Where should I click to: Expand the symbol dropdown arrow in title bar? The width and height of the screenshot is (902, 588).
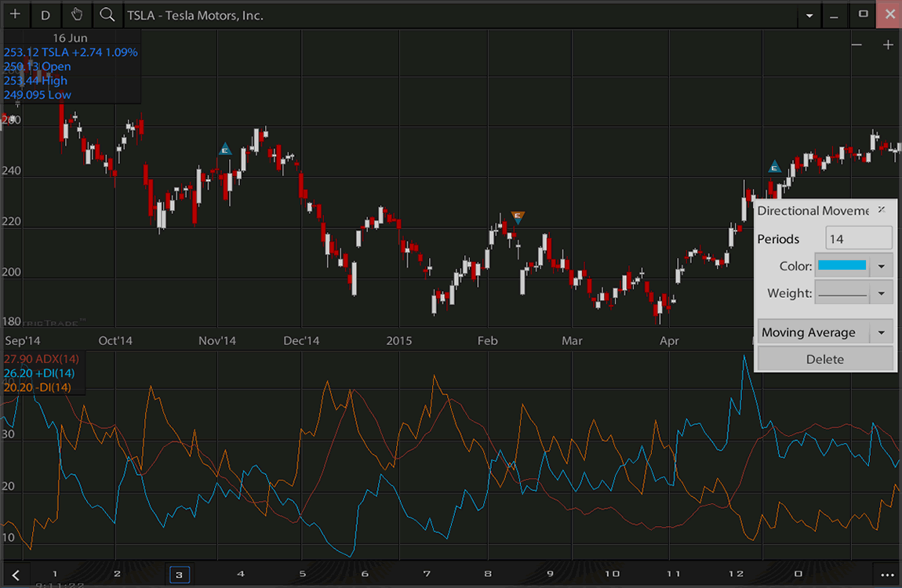point(809,16)
